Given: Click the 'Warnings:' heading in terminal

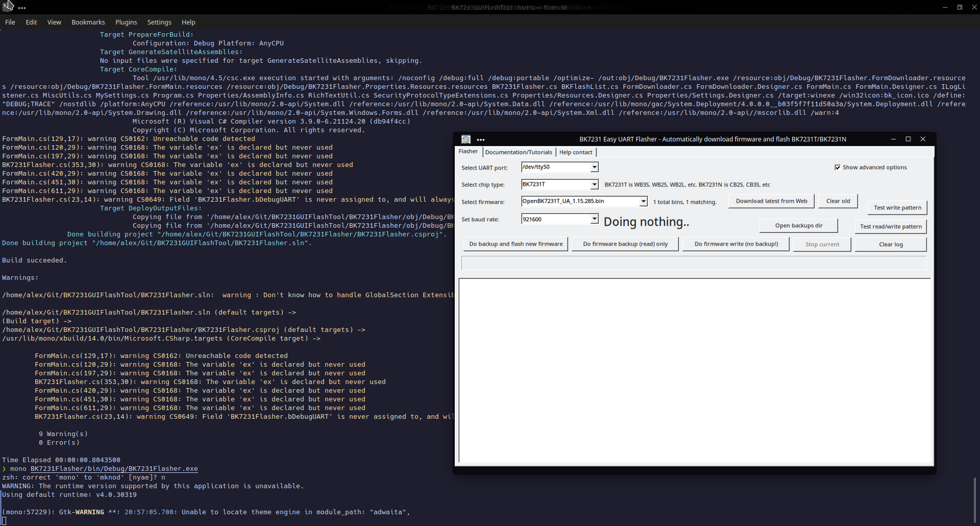Looking at the screenshot, I should (x=20, y=277).
